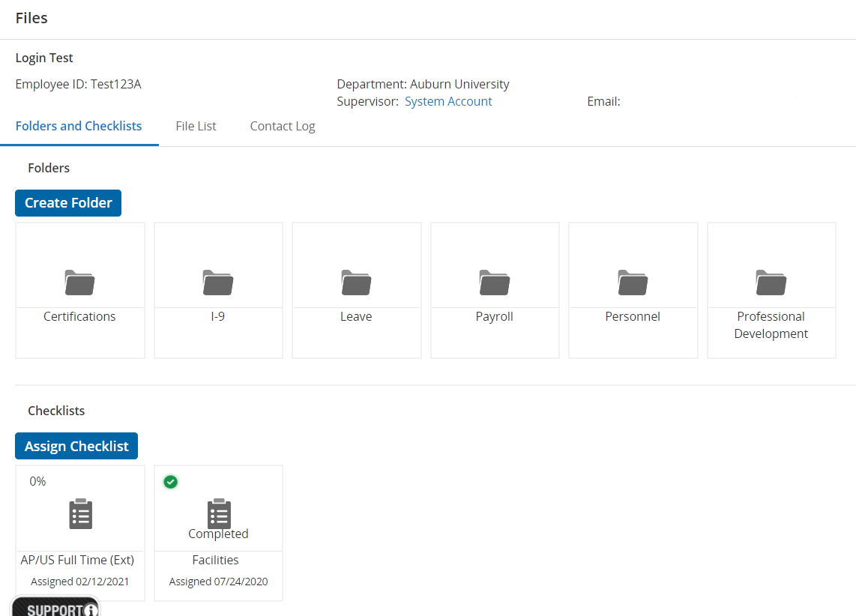Click the green completed checkmark badge
The width and height of the screenshot is (856, 616).
pos(171,482)
